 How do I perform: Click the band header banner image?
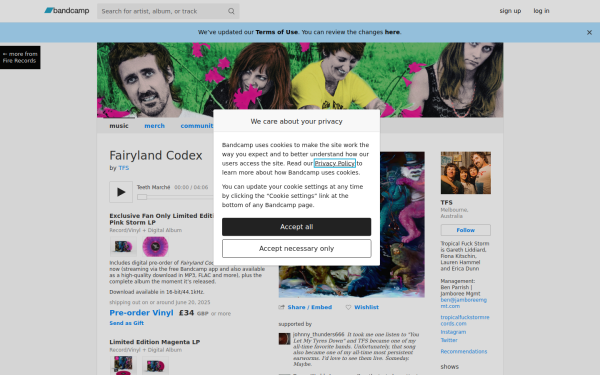coord(300,80)
